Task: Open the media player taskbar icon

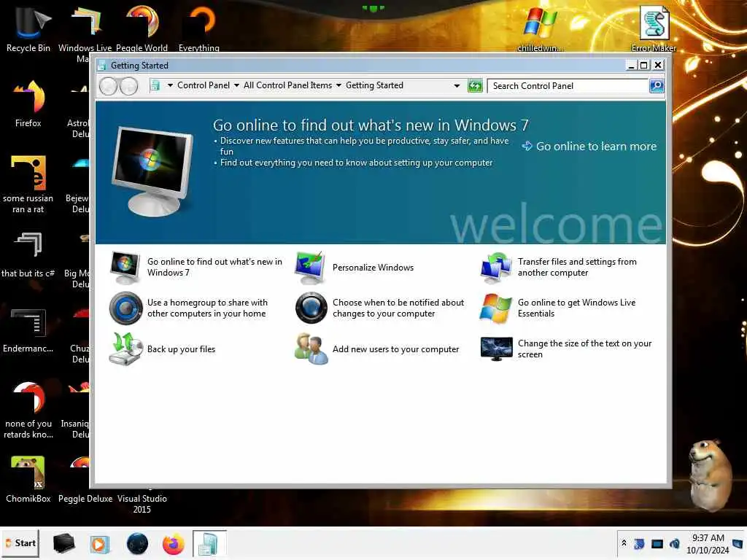Action: point(99,544)
